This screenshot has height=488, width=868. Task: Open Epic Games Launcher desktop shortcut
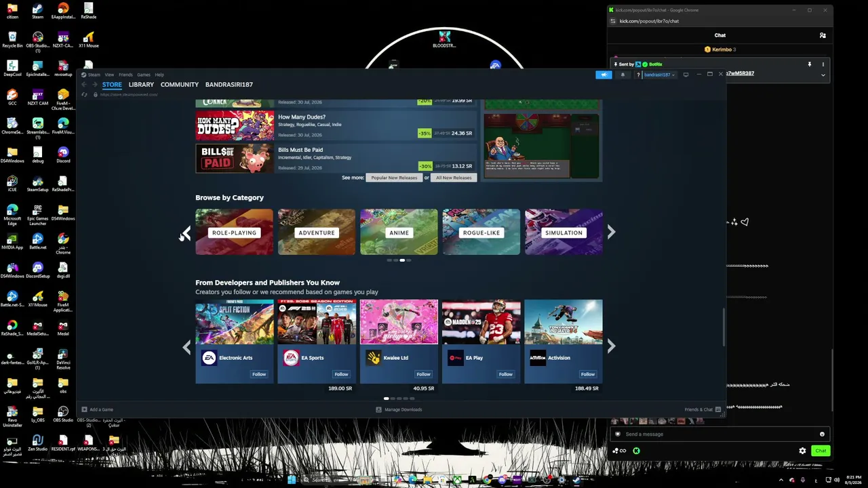pyautogui.click(x=38, y=214)
